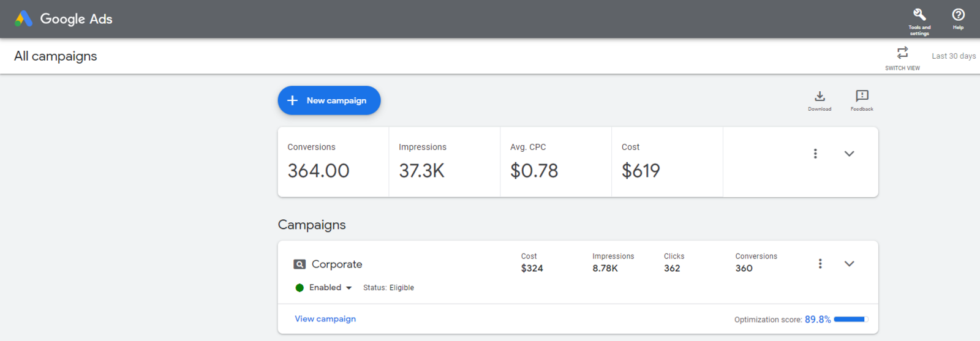This screenshot has width=980, height=341.
Task: Click the Google Ads logo
Action: 24,19
